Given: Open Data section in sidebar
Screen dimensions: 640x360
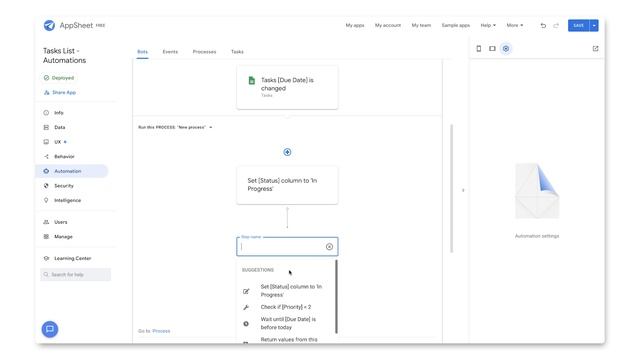Looking at the screenshot, I should pos(60,127).
